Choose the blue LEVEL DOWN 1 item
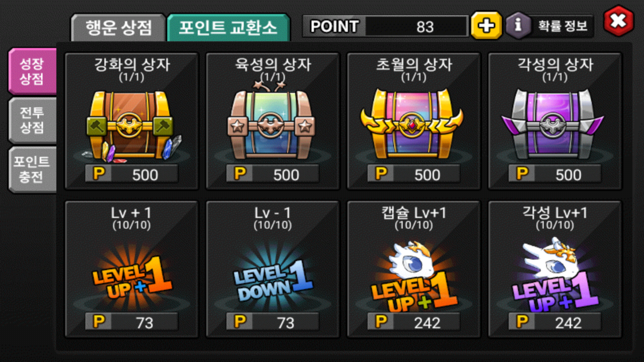The height and width of the screenshot is (362, 644). click(x=272, y=277)
